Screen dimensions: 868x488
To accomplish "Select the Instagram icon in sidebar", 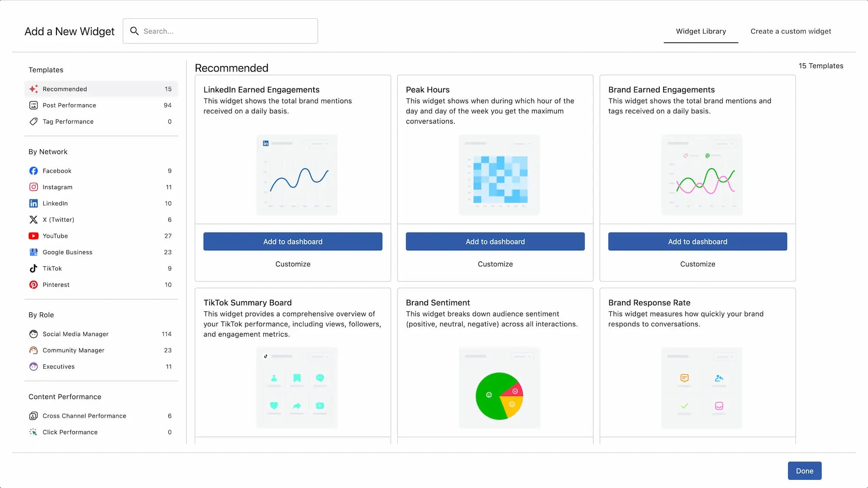I will point(33,187).
